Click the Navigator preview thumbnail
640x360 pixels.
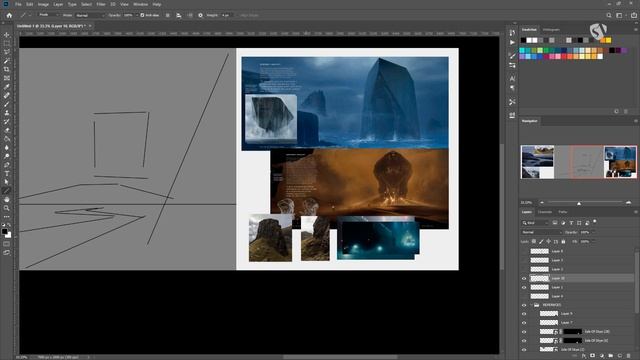[x=578, y=162]
